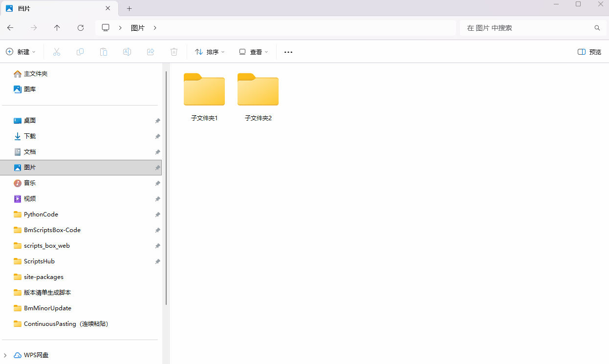This screenshot has width=609, height=364.
Task: Unpin 下载 using its pin icon
Action: pos(157,136)
